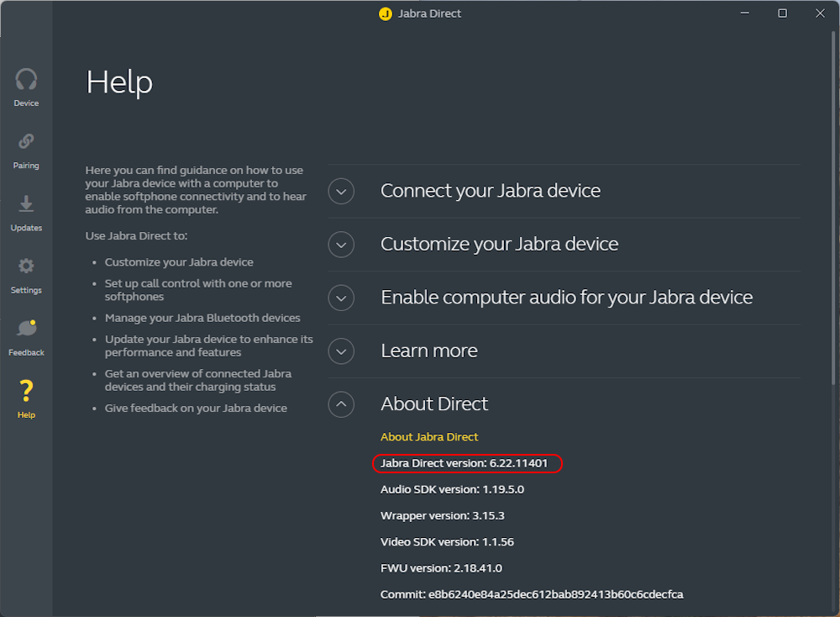Click 'Give feedback on your Jabra device' bullet
This screenshot has height=617, width=840.
tap(196, 408)
